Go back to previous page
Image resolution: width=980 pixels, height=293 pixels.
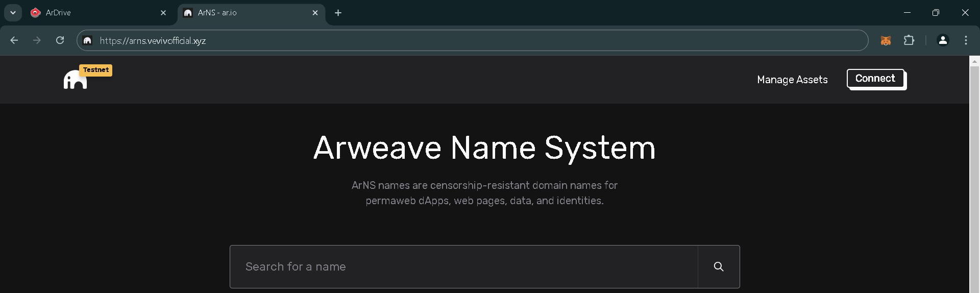click(x=14, y=40)
